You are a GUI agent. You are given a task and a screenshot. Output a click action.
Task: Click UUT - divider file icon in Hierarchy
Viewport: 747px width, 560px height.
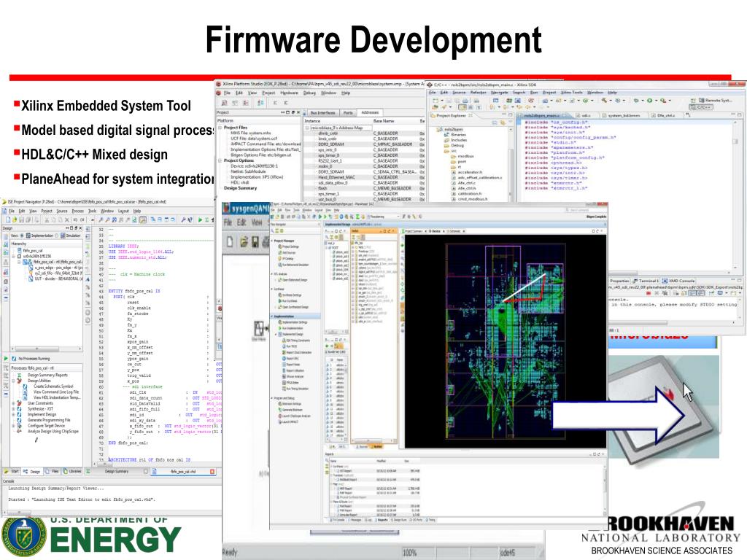31,279
